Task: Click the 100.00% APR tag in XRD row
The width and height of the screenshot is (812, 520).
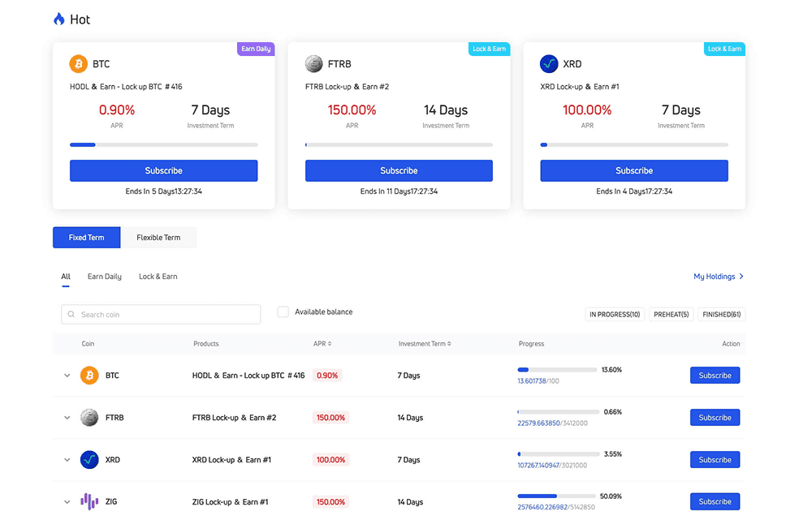Action: [331, 459]
